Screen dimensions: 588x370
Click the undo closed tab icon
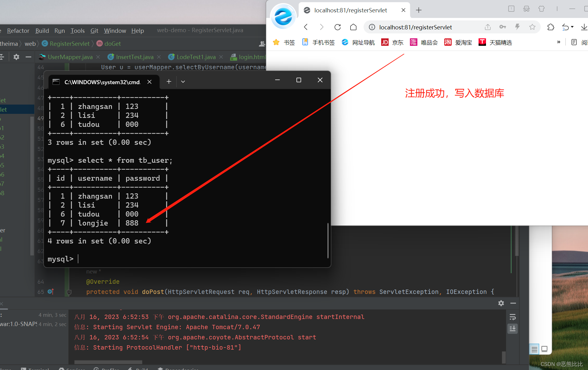coord(565,27)
